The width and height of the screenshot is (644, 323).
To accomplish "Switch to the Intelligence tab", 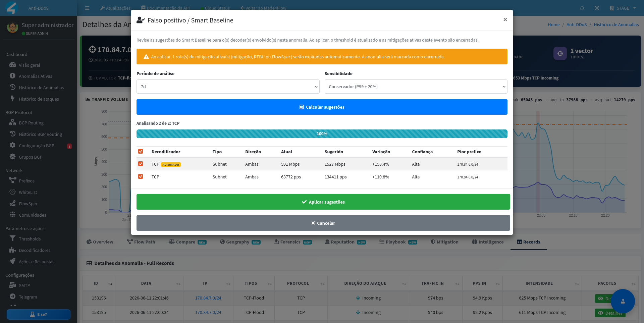I will pos(488,242).
